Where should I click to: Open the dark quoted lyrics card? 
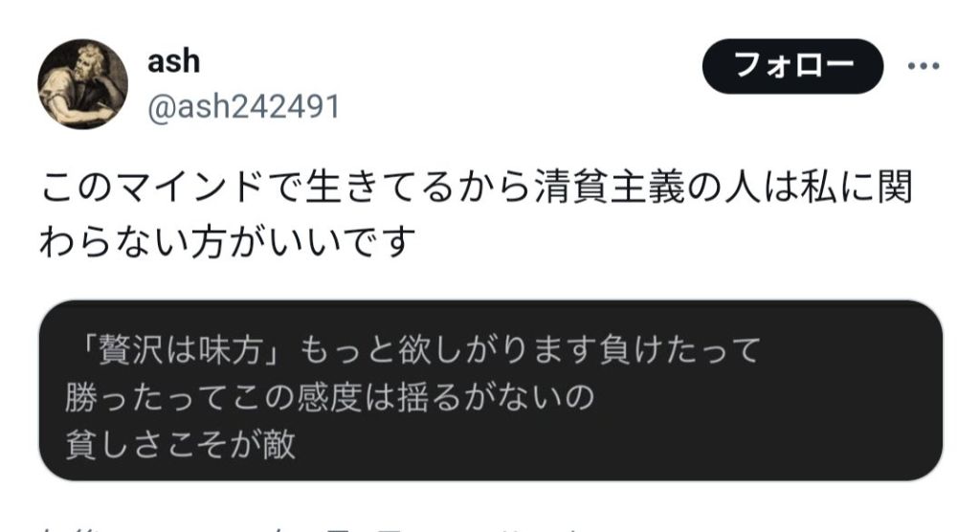point(490,390)
